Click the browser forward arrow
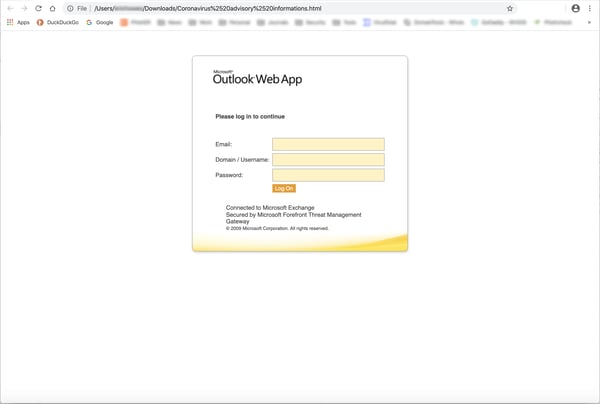This screenshot has width=600, height=404. click(x=24, y=8)
